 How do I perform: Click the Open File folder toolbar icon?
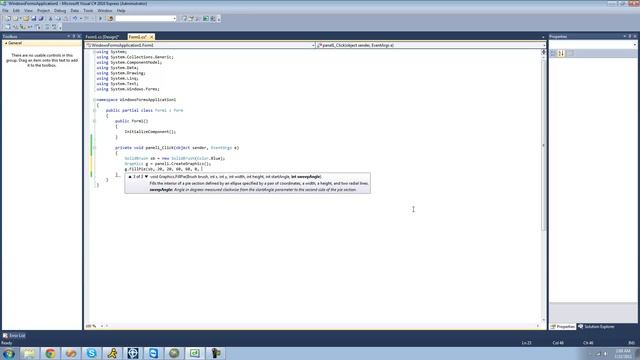coord(26,18)
